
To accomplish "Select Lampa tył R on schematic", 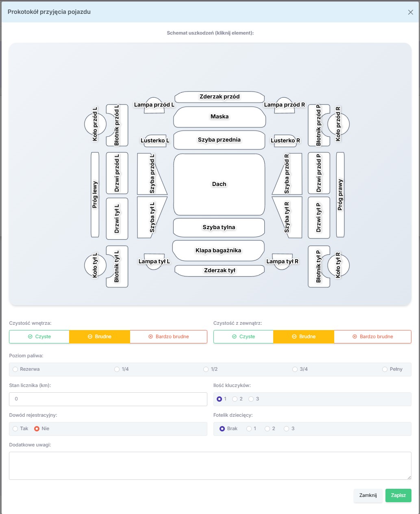I will pyautogui.click(x=282, y=261).
